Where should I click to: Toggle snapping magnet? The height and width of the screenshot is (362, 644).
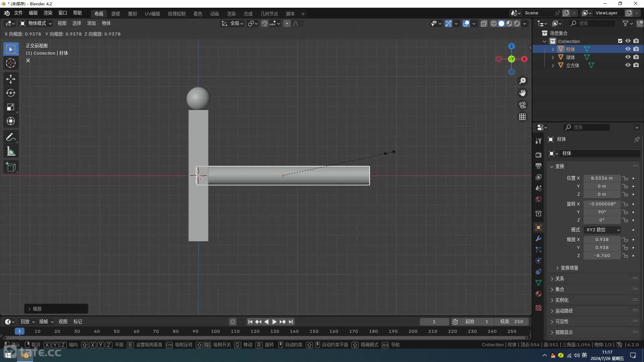(x=264, y=23)
